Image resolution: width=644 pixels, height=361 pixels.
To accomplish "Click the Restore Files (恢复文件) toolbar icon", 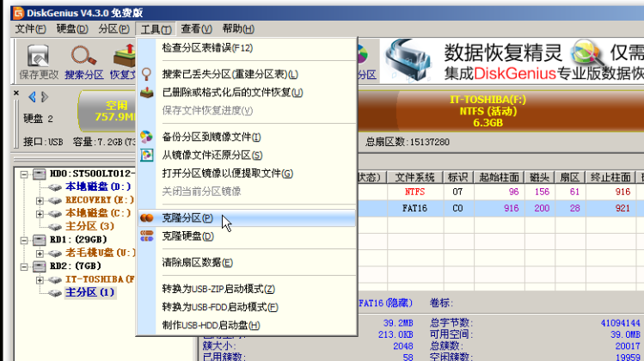I will tap(125, 56).
